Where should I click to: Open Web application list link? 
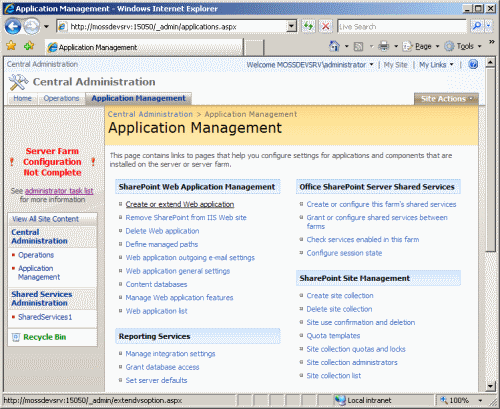pyautogui.click(x=156, y=311)
